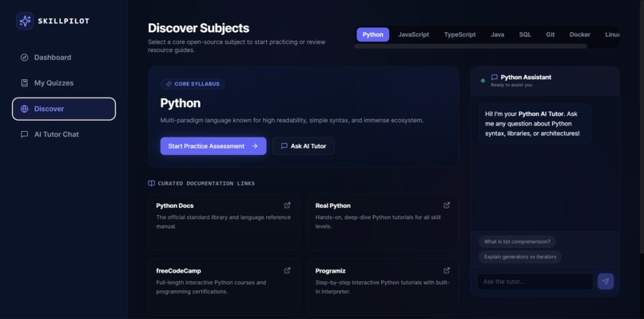Switch to the TypeScript subject tab
The image size is (644, 319).
tap(459, 34)
